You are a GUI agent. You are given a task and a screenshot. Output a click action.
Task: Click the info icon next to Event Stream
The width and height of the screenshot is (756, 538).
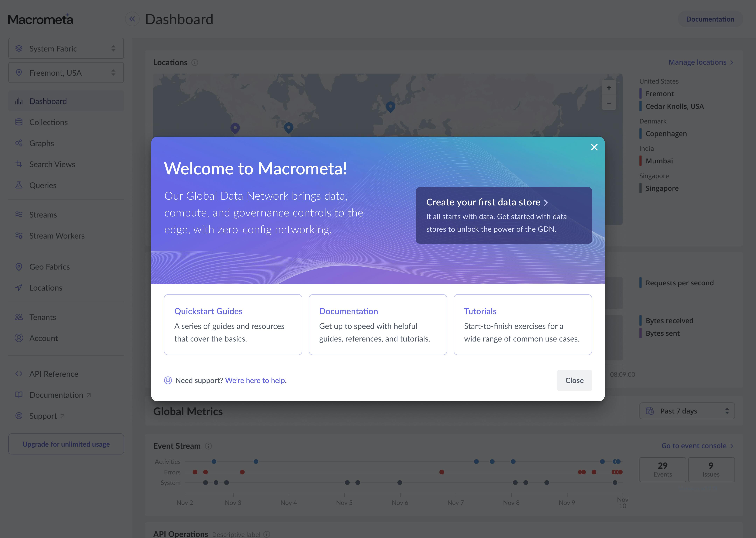208,446
